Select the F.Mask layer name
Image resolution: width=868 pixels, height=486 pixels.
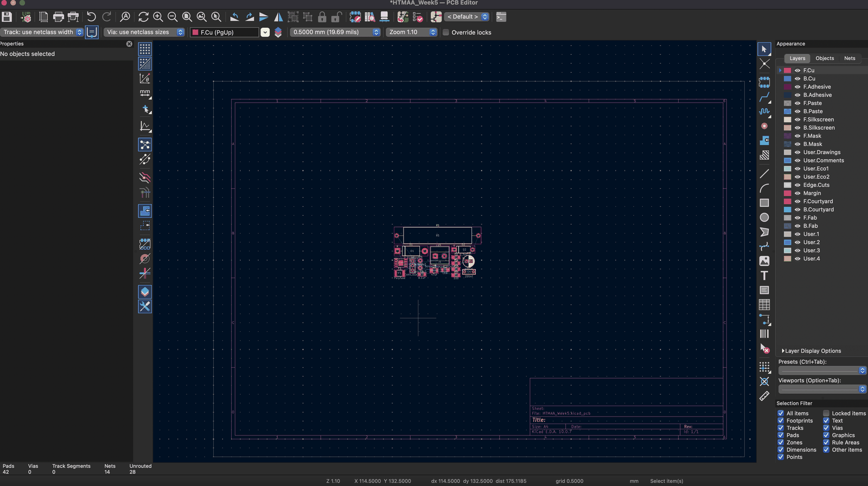pyautogui.click(x=812, y=136)
